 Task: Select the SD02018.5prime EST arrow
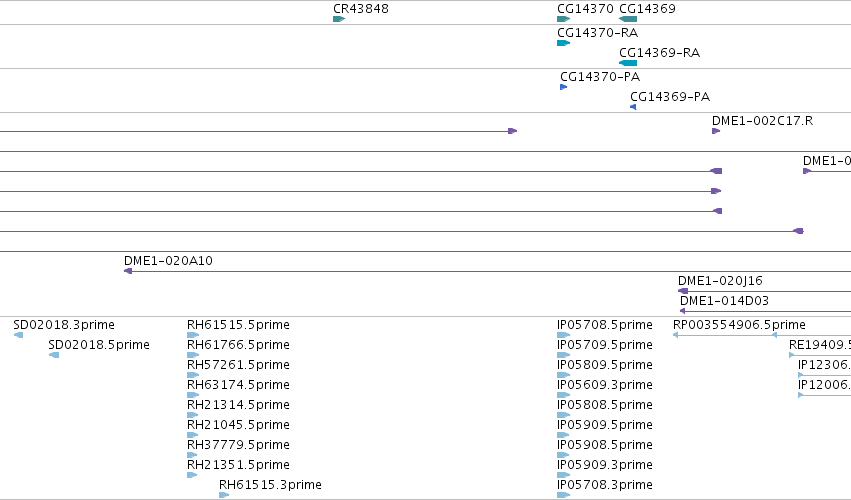coord(54,355)
